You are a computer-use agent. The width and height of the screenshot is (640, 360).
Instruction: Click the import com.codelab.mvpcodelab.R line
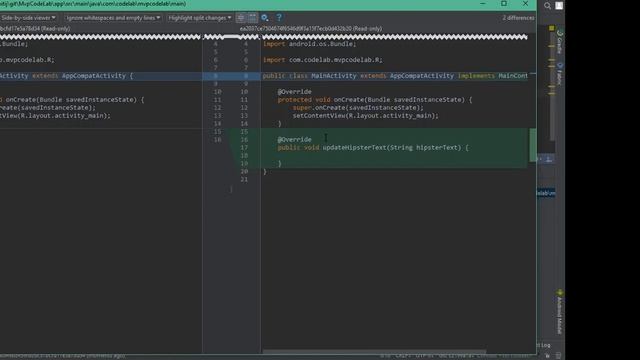pyautogui.click(x=323, y=60)
